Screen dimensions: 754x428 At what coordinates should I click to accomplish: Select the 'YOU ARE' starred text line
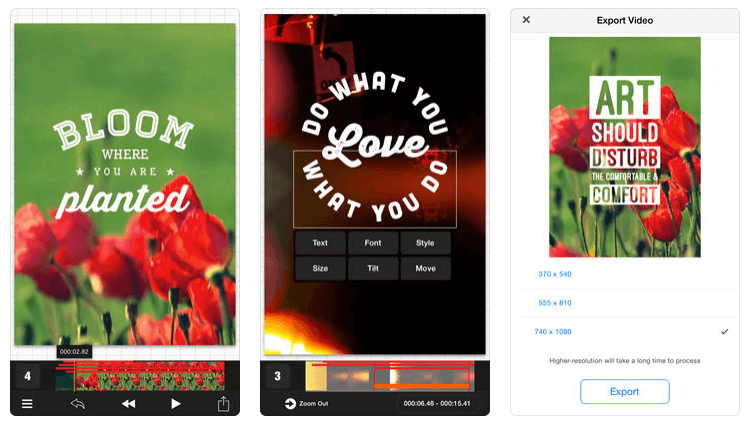coord(125,172)
